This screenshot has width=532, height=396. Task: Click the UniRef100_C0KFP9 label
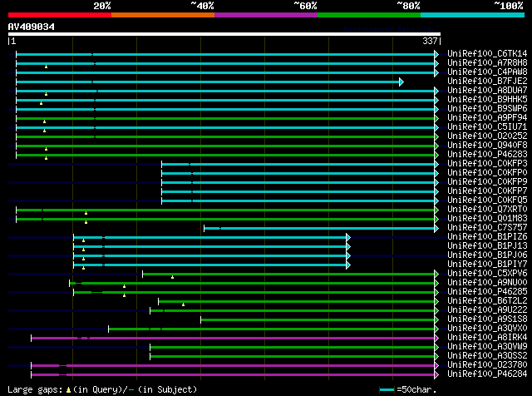tap(487, 182)
